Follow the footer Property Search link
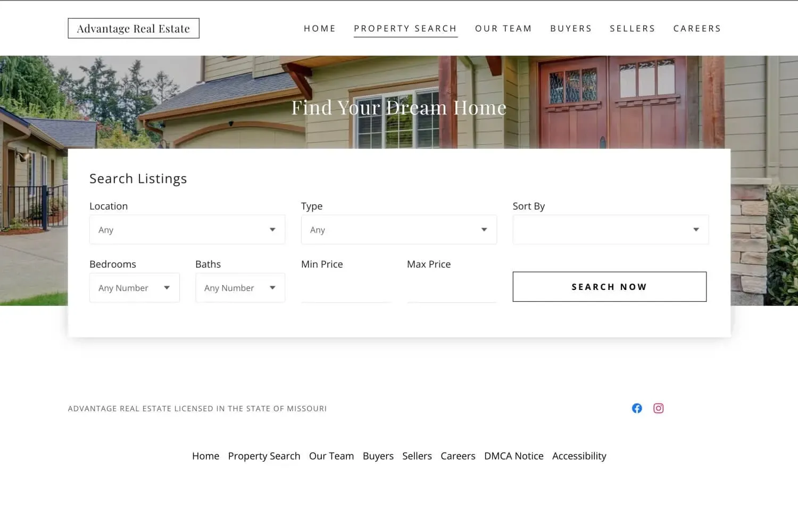This screenshot has width=798, height=532. (x=264, y=456)
